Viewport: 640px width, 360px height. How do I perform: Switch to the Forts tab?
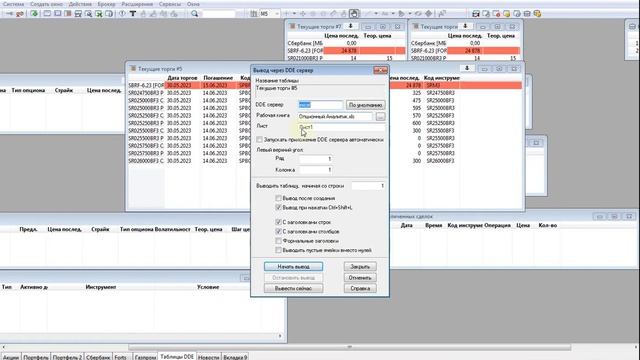tap(120, 357)
